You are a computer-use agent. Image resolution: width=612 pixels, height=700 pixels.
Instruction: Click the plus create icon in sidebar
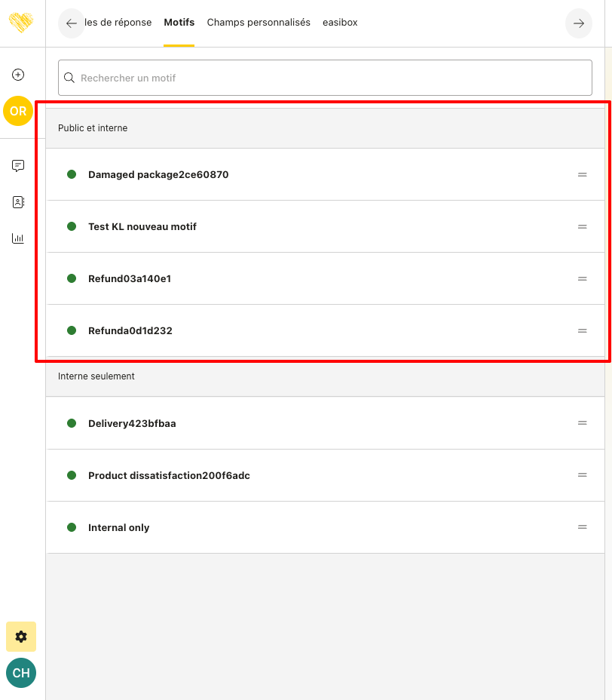click(x=18, y=75)
